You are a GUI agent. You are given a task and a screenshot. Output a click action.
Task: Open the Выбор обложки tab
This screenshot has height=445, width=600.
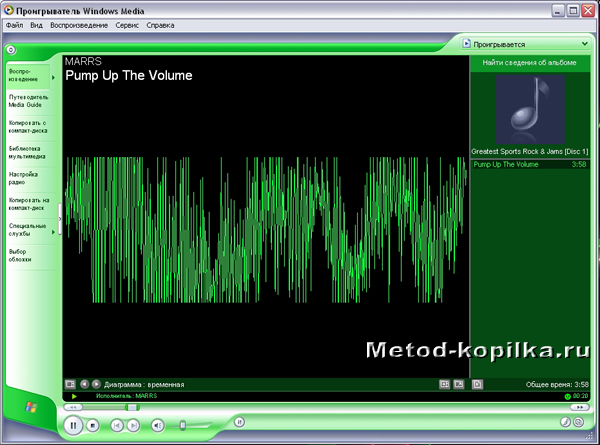31,256
